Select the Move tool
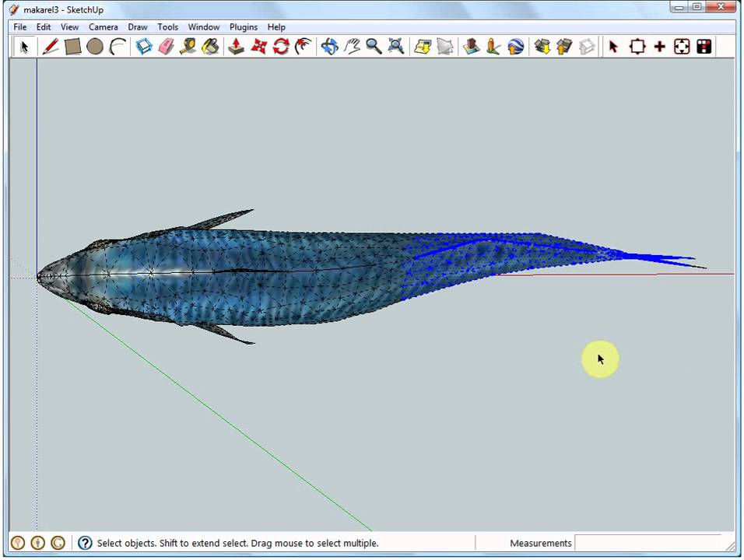The image size is (744, 560). click(258, 47)
